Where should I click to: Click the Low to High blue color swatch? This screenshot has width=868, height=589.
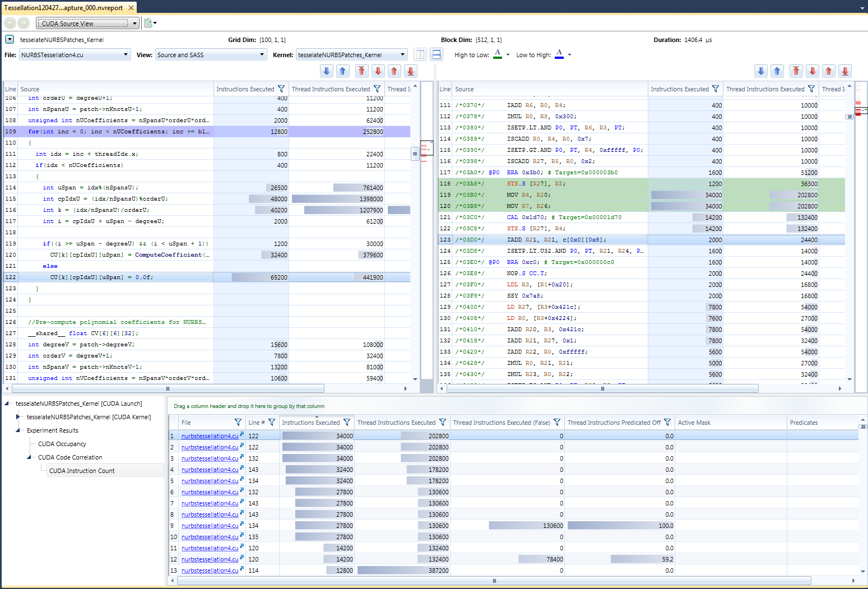559,54
